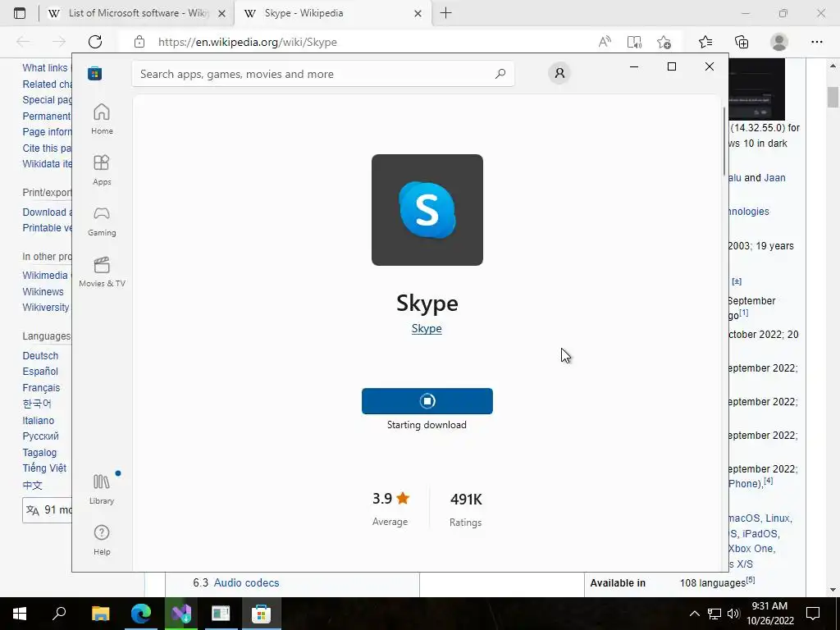Open the Gaming section in the Store
This screenshot has height=630, width=840.
click(102, 221)
